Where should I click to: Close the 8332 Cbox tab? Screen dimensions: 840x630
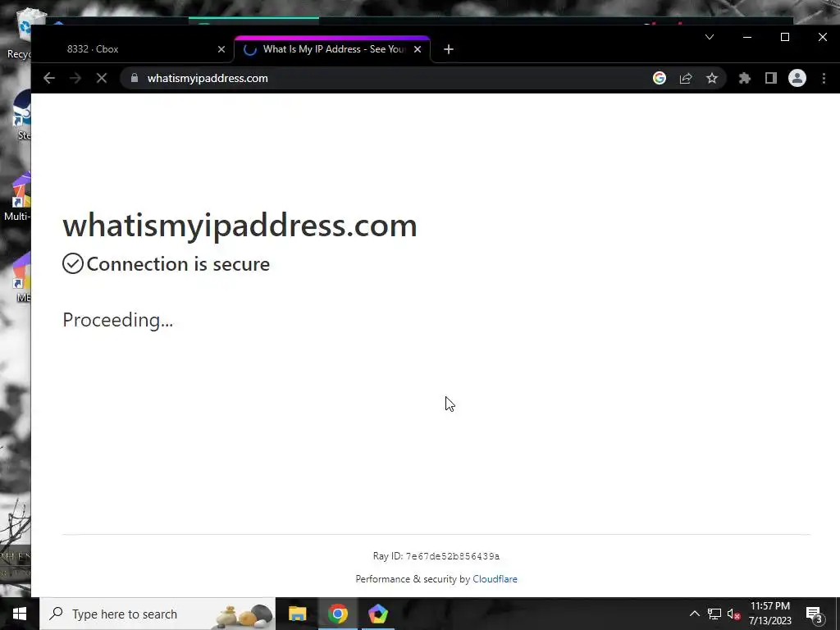[x=221, y=49]
